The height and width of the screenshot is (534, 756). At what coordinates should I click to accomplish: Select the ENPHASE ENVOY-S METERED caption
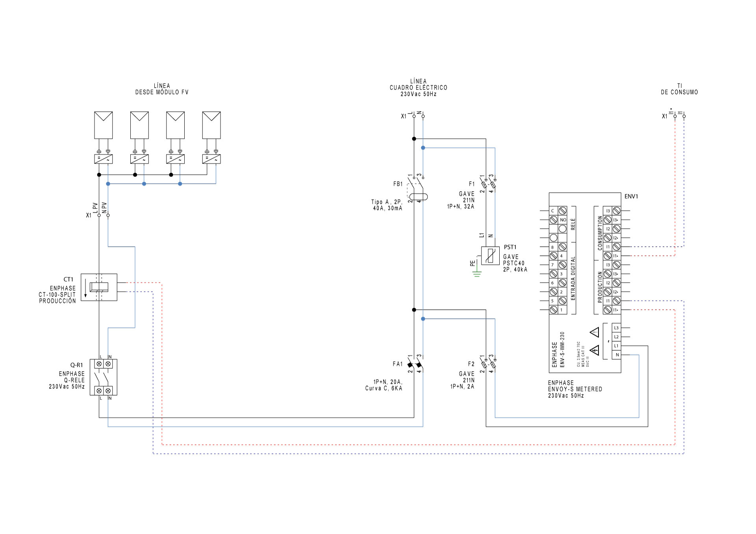(574, 389)
